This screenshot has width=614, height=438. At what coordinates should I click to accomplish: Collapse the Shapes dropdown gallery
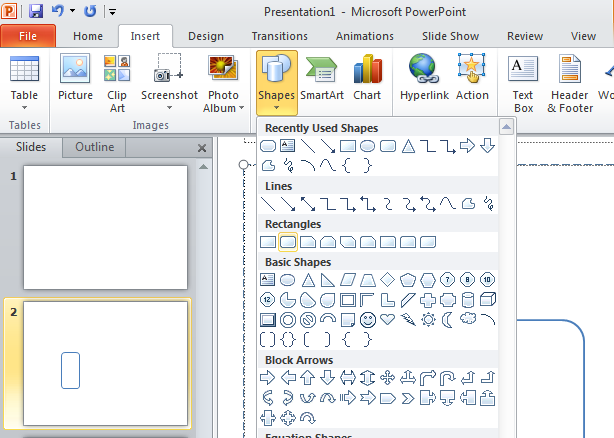(x=277, y=83)
